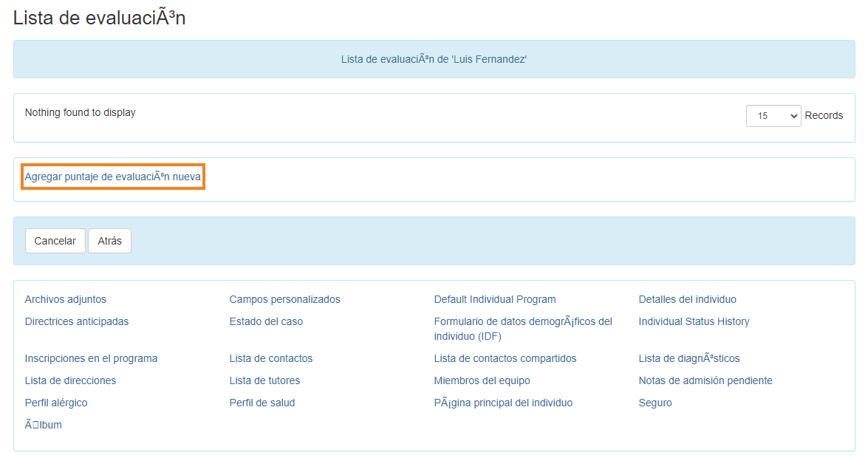This screenshot has height=458, width=868.
Task: Open Lista de tutores link
Action: pos(264,380)
